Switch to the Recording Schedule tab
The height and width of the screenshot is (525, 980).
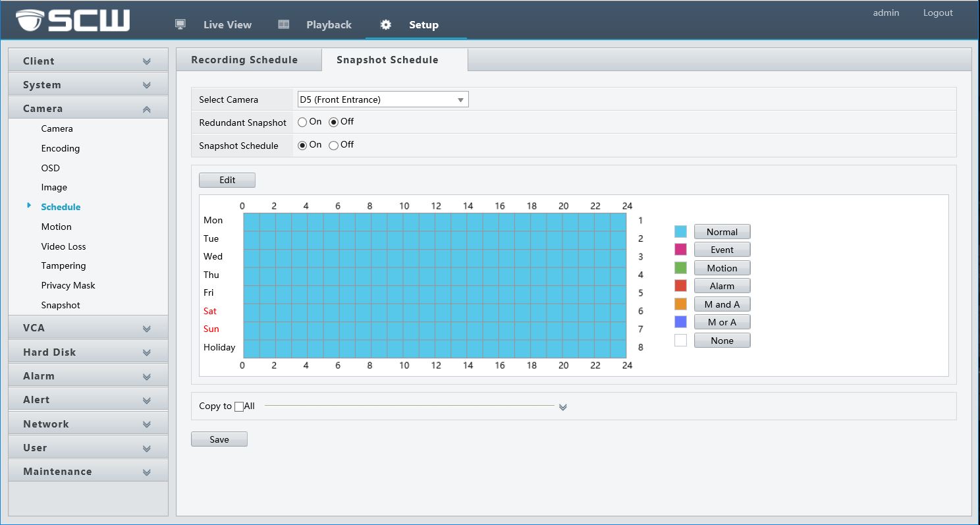(x=244, y=60)
